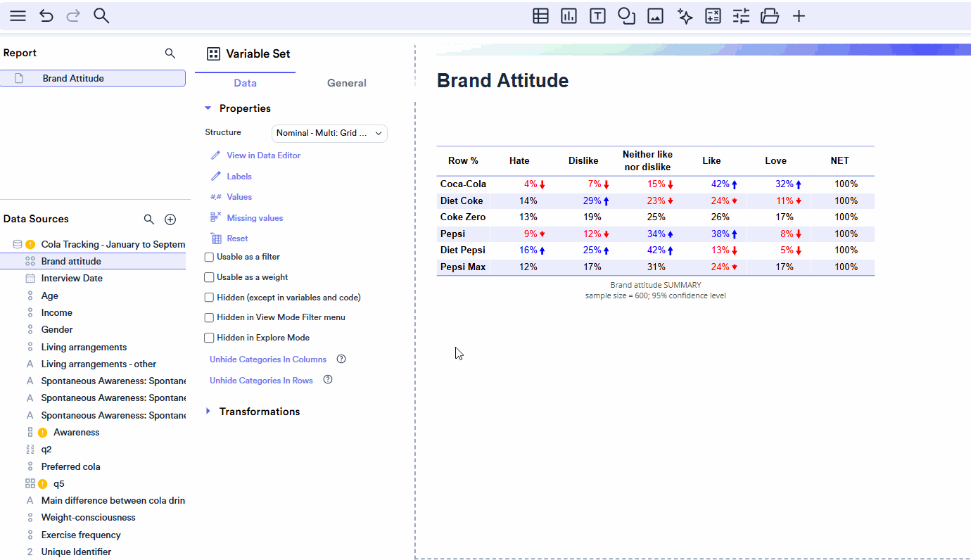Open the filters settings toolbar icon
The height and width of the screenshot is (560, 971).
[741, 15]
